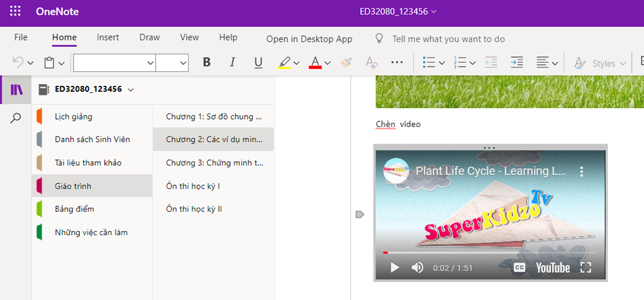Expand the bullet list style dropdown
The image size is (644, 300).
tap(442, 63)
